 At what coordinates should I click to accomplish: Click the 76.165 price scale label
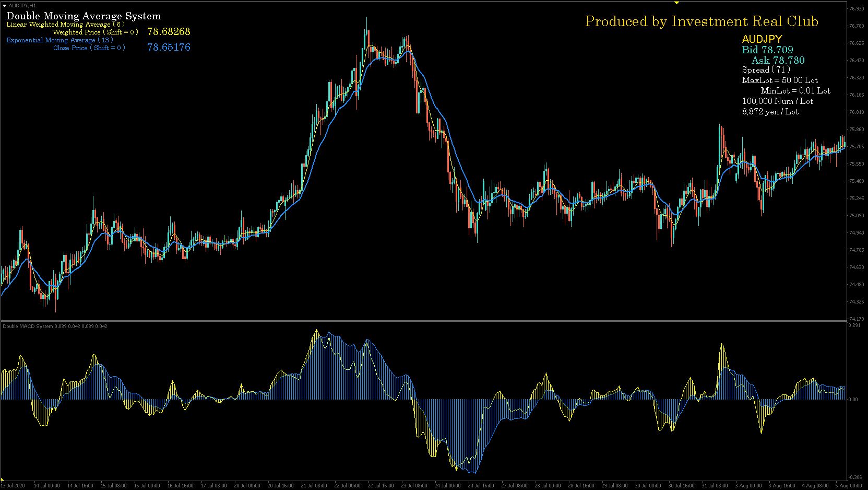click(856, 95)
